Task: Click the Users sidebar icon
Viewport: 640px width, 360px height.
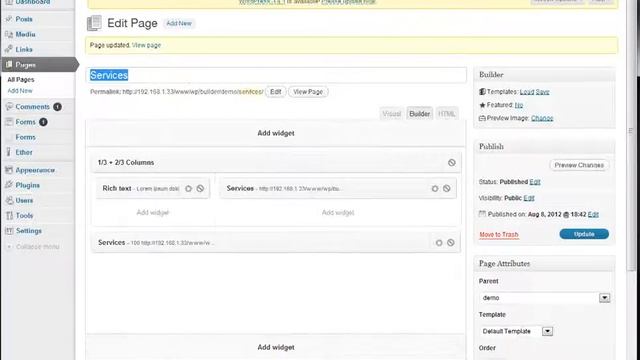Action: point(9,200)
